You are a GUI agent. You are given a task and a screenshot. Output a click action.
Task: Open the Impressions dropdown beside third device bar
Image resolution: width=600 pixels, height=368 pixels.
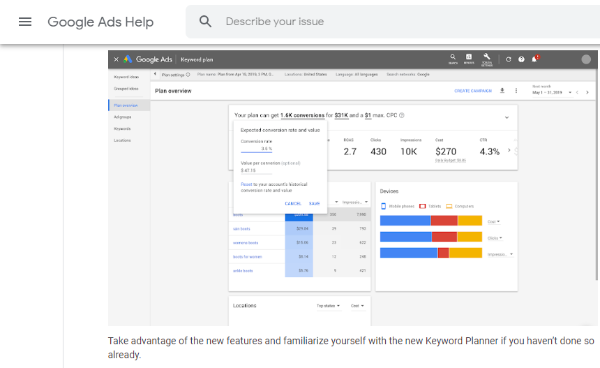pyautogui.click(x=500, y=254)
